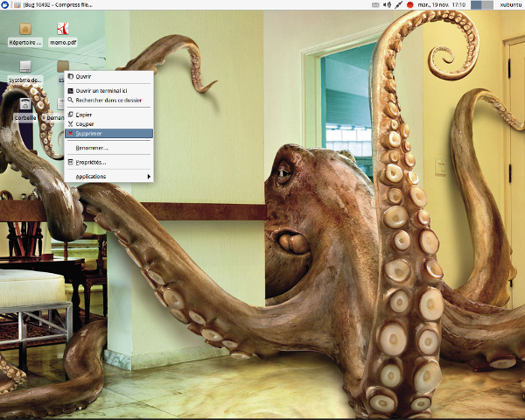Open the Xfce applications menu icon
The height and width of the screenshot is (420, 525).
(6, 5)
